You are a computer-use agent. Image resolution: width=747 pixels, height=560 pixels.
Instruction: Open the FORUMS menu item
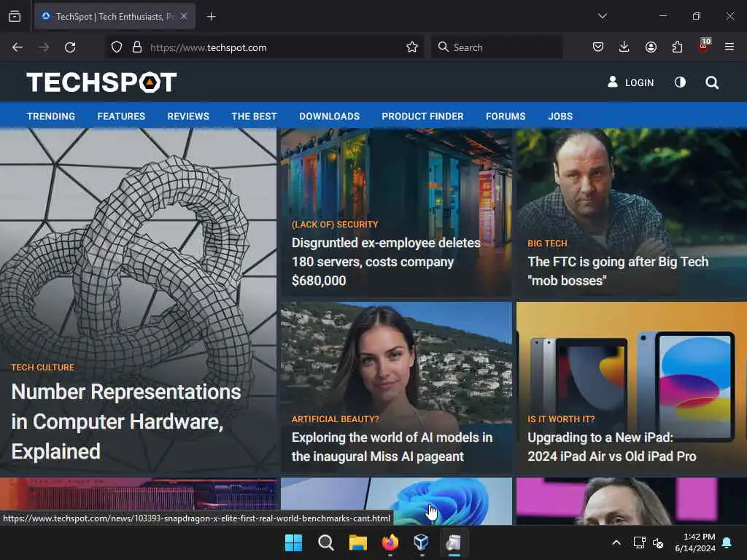(x=506, y=116)
